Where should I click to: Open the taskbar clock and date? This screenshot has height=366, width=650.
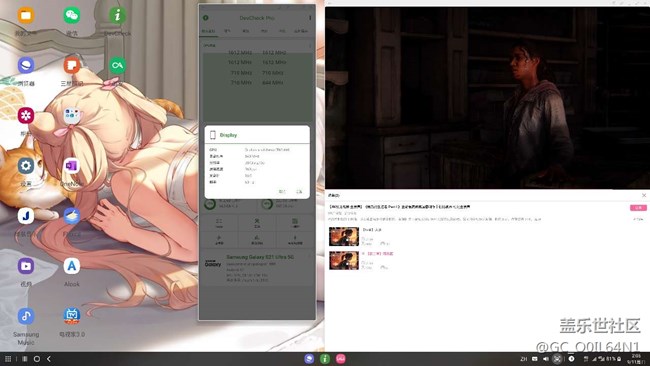[635, 359]
